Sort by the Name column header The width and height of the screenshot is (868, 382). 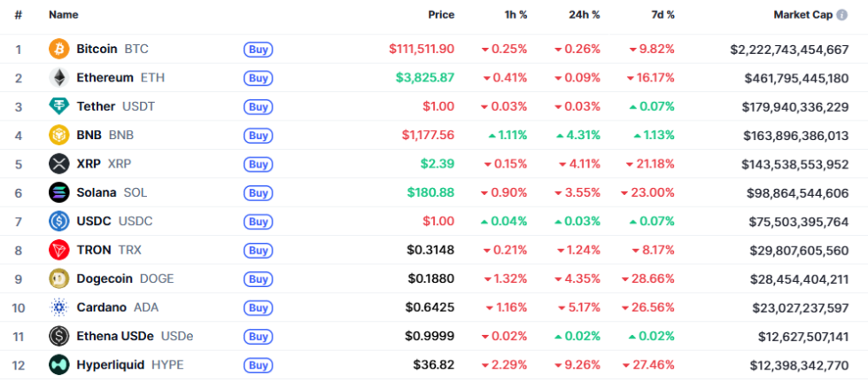point(64,15)
